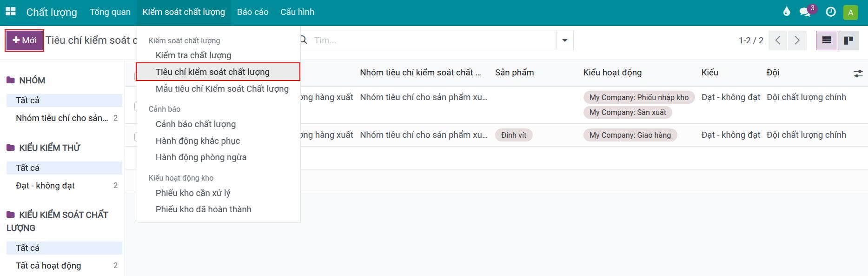Open the Báo cáo menu
Image resolution: width=868 pixels, height=276 pixels.
(x=252, y=12)
